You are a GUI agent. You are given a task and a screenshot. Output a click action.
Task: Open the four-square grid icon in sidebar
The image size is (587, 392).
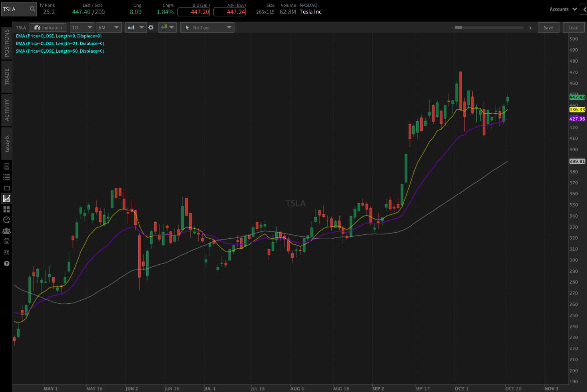(6, 209)
